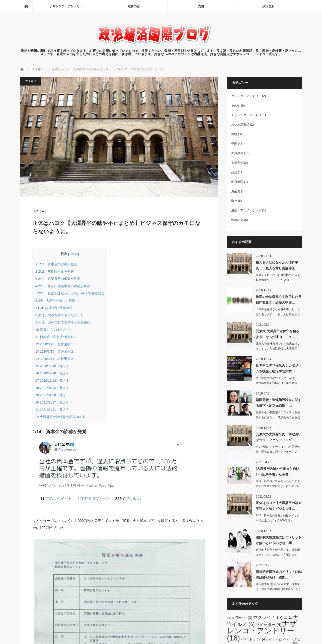Open 売国 navigation menu item

tap(201, 6)
